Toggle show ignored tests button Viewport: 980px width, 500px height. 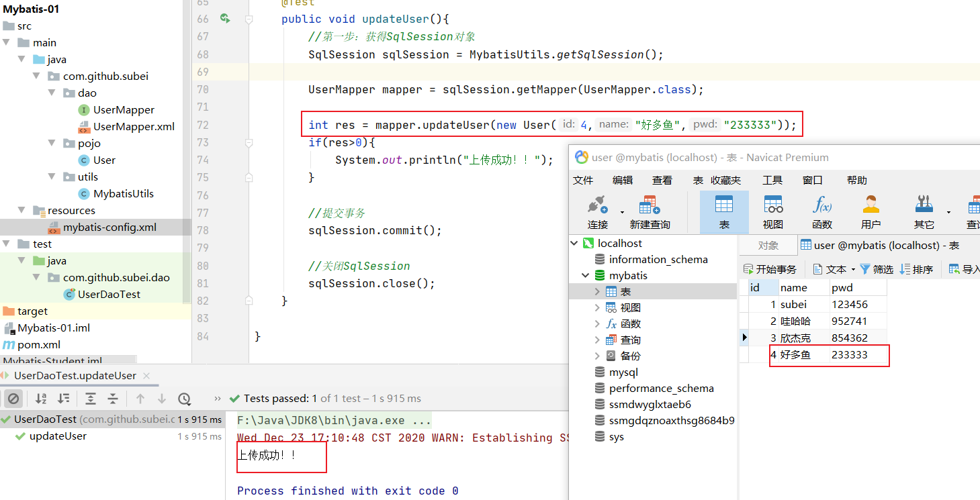[13, 399]
